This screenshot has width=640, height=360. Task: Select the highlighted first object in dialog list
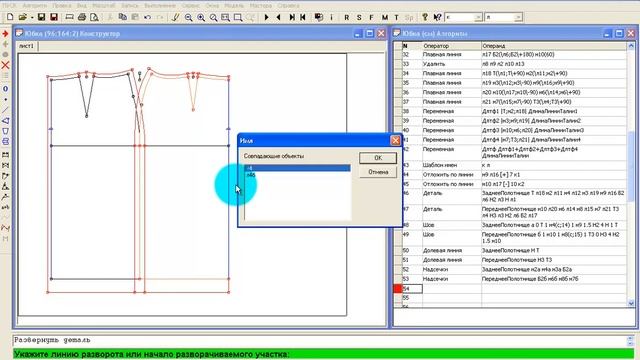click(297, 168)
